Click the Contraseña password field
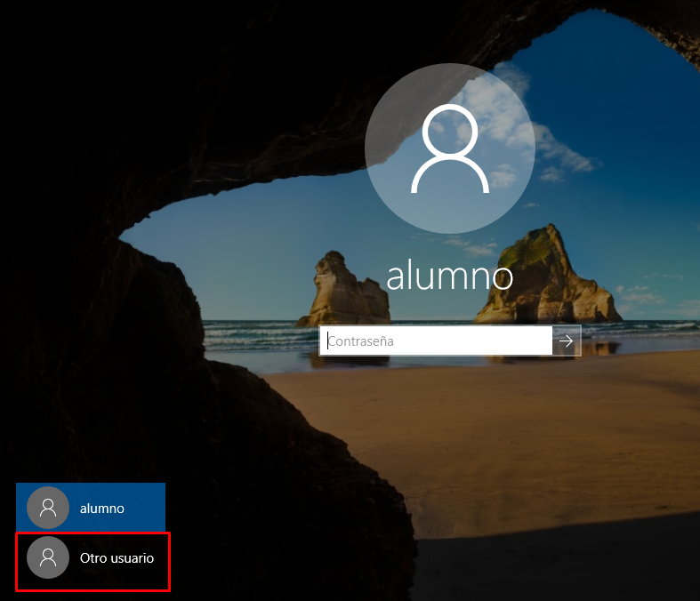The image size is (700, 601). coord(436,341)
